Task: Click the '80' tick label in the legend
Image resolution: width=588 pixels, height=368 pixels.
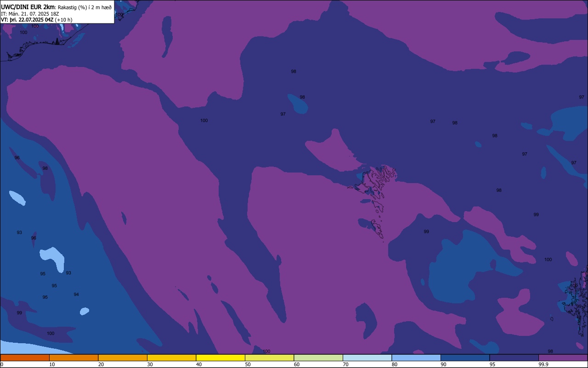Action: point(395,364)
